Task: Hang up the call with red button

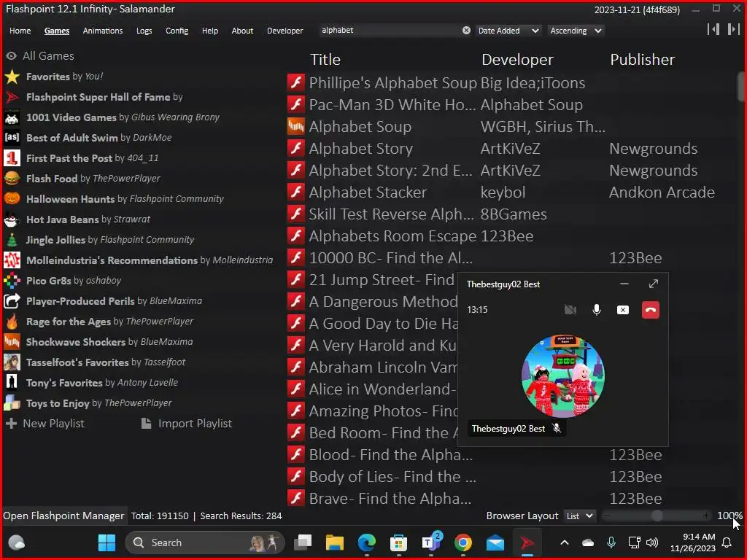Action: click(x=650, y=310)
